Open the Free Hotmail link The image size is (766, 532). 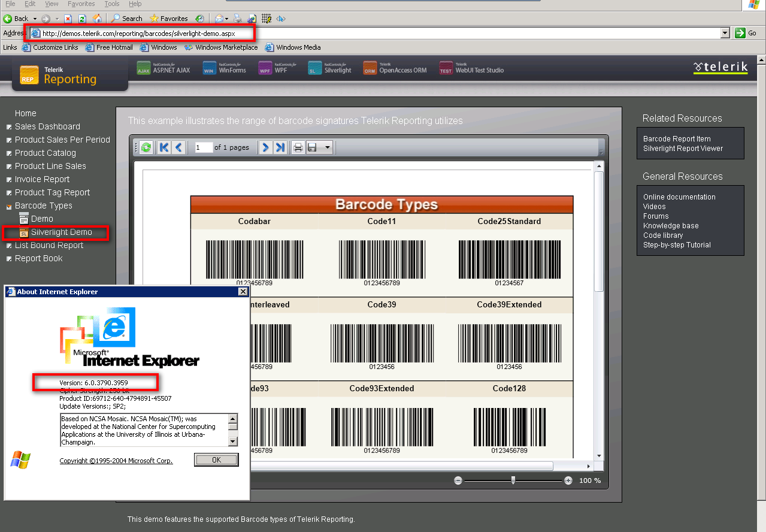click(x=109, y=47)
